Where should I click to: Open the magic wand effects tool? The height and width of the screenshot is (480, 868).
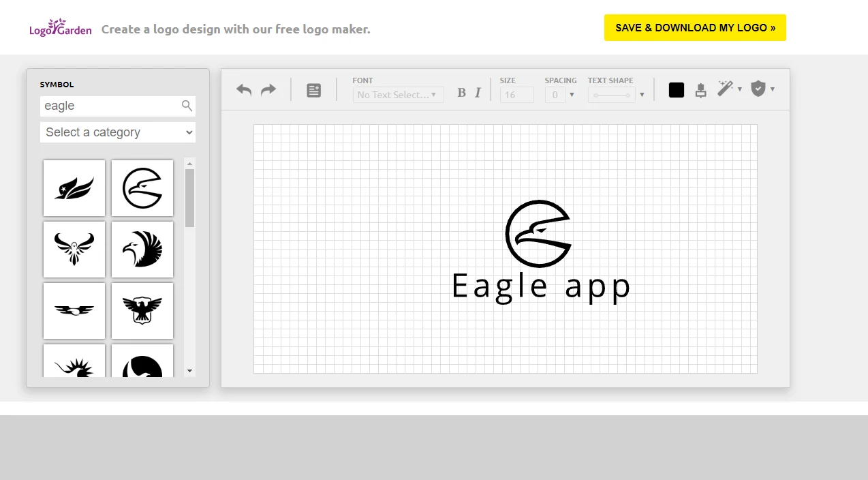pyautogui.click(x=725, y=89)
